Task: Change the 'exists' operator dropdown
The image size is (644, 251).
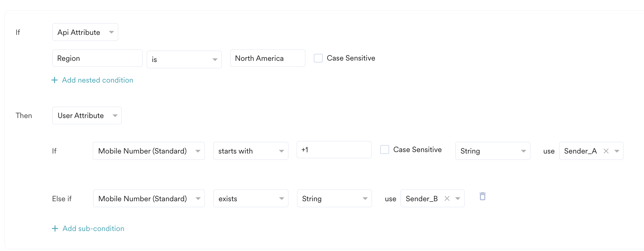Action: pyautogui.click(x=251, y=199)
